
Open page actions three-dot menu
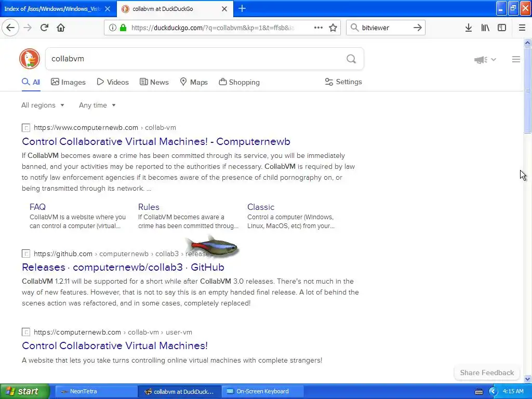point(318,28)
